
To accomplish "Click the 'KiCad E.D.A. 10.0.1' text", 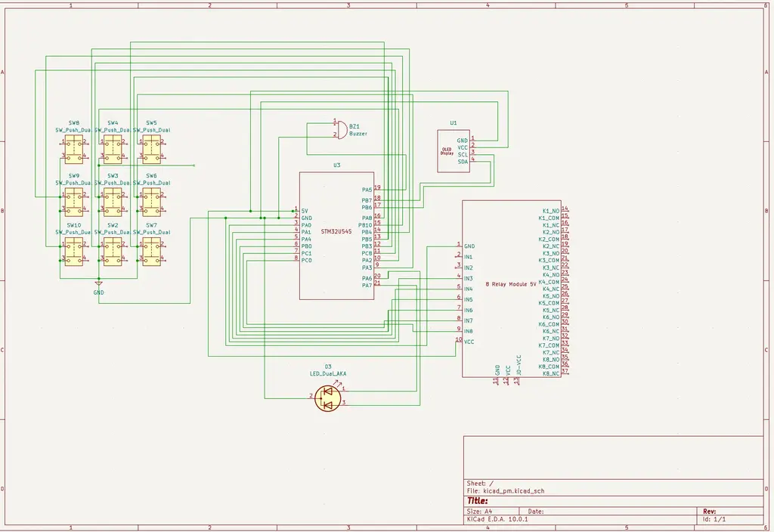I will pos(497,519).
